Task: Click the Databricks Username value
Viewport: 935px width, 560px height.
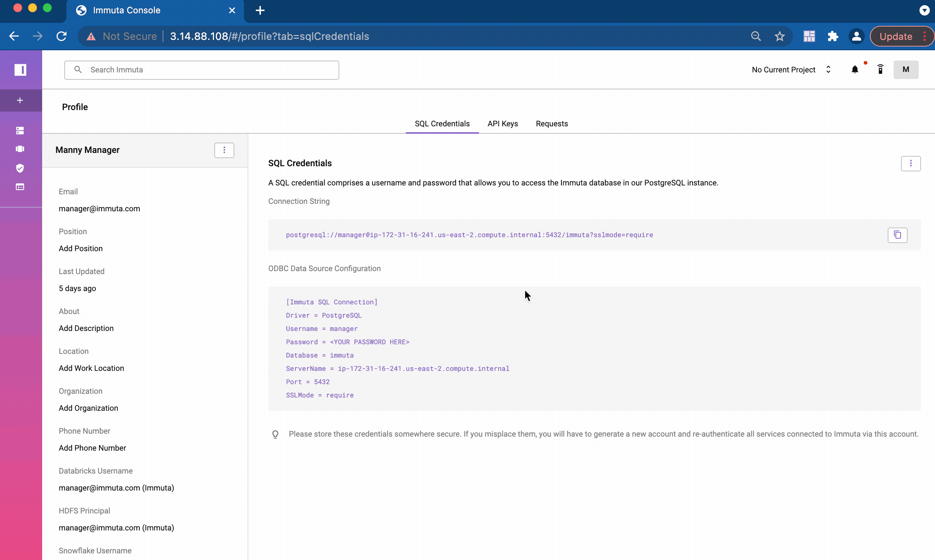Action: (116, 488)
